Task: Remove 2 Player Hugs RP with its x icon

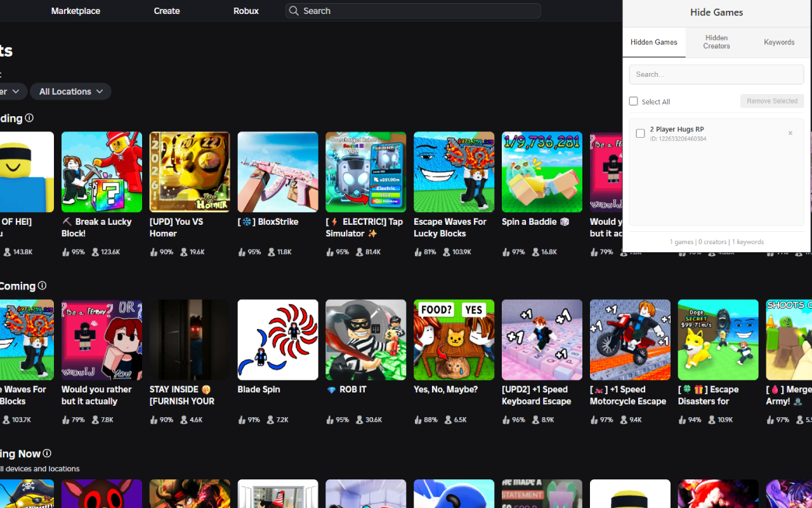Action: click(x=790, y=133)
